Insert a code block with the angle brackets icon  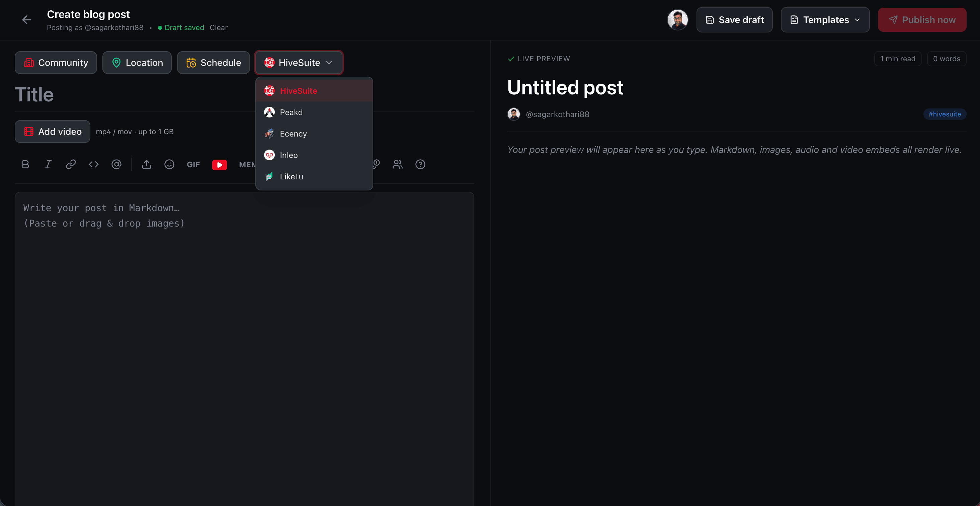pos(94,164)
